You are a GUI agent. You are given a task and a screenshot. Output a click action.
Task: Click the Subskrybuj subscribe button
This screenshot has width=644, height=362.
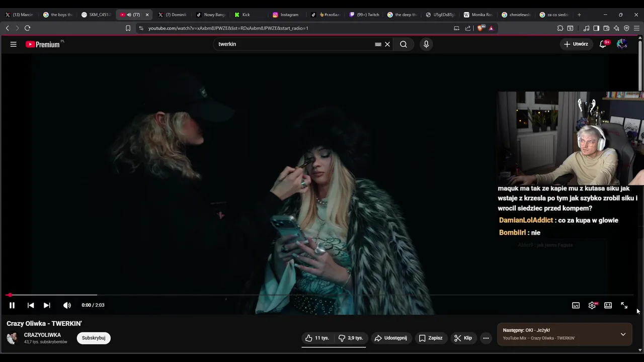pos(94,338)
